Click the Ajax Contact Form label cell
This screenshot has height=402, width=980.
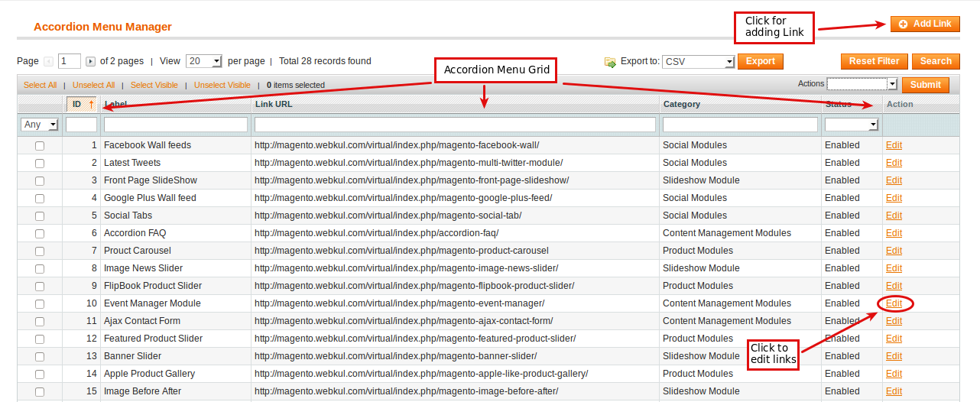pyautogui.click(x=142, y=321)
